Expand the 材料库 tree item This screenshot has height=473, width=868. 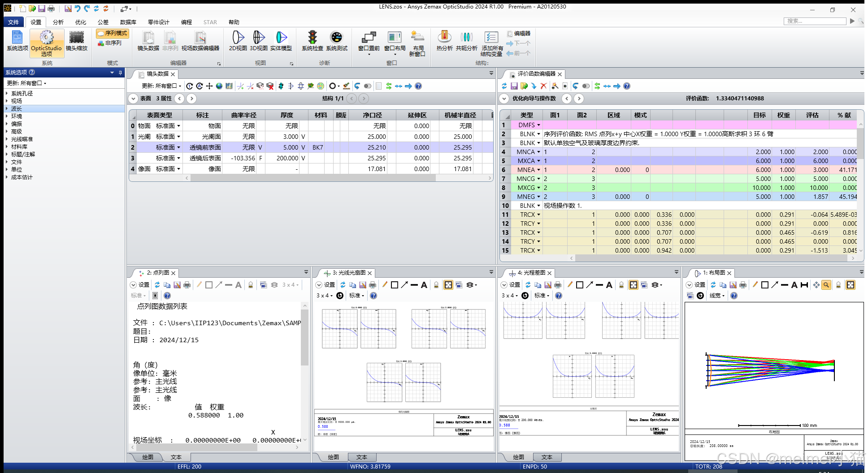coord(7,147)
